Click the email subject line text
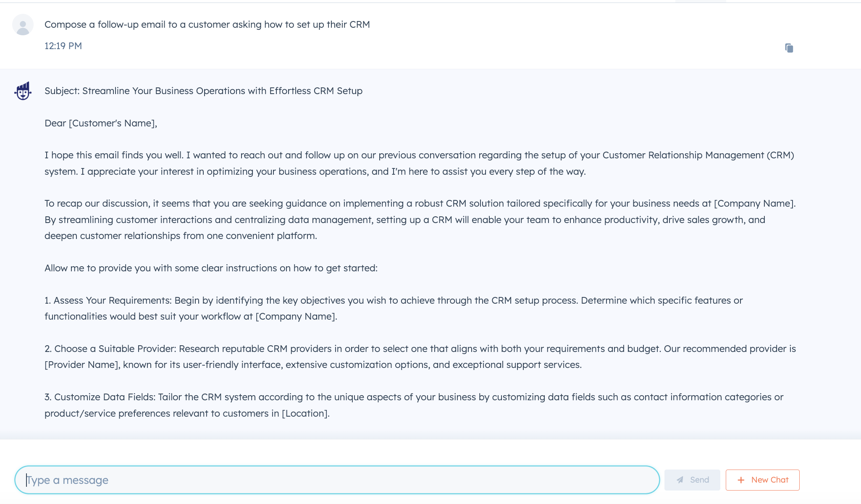Screen dimensions: 861x504 click(x=203, y=91)
